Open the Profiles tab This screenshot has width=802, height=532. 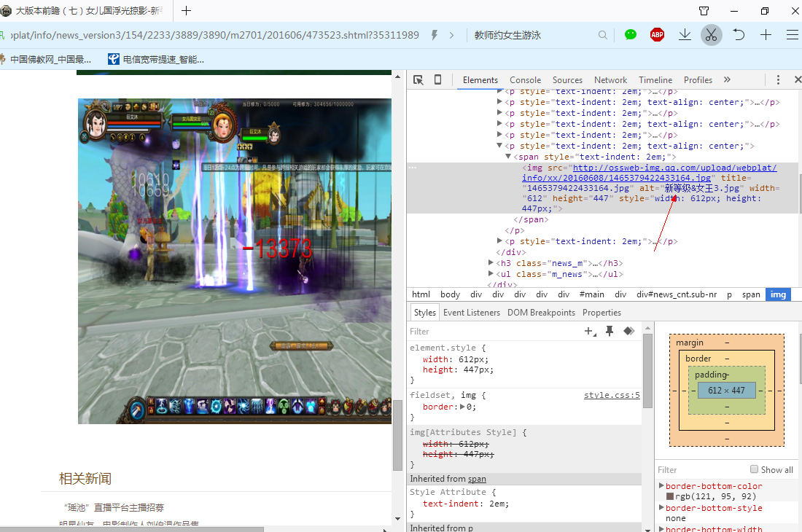(698, 79)
